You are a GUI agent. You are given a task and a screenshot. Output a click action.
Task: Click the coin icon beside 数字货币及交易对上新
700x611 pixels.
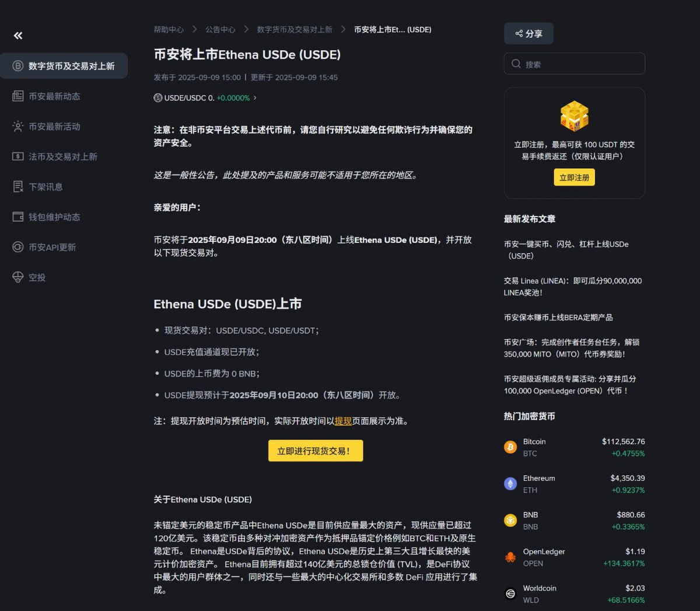[x=18, y=66]
